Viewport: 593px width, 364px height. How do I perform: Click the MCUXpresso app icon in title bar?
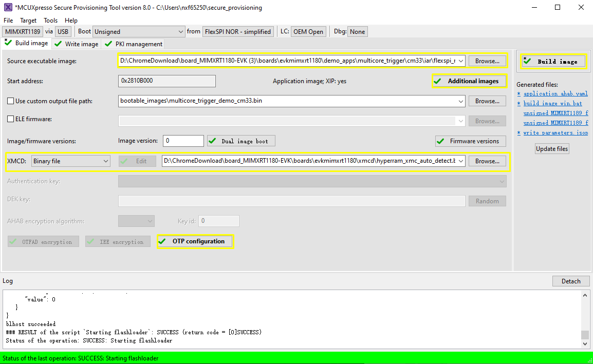click(x=8, y=8)
